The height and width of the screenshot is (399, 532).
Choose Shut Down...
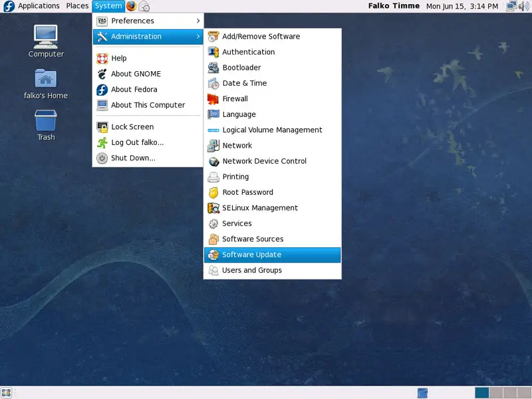click(x=148, y=158)
